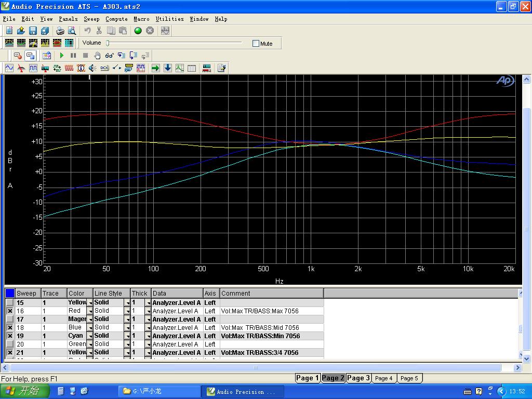This screenshot has height=399, width=532.
Task: Click the Volume slider handle
Action: pyautogui.click(x=108, y=43)
